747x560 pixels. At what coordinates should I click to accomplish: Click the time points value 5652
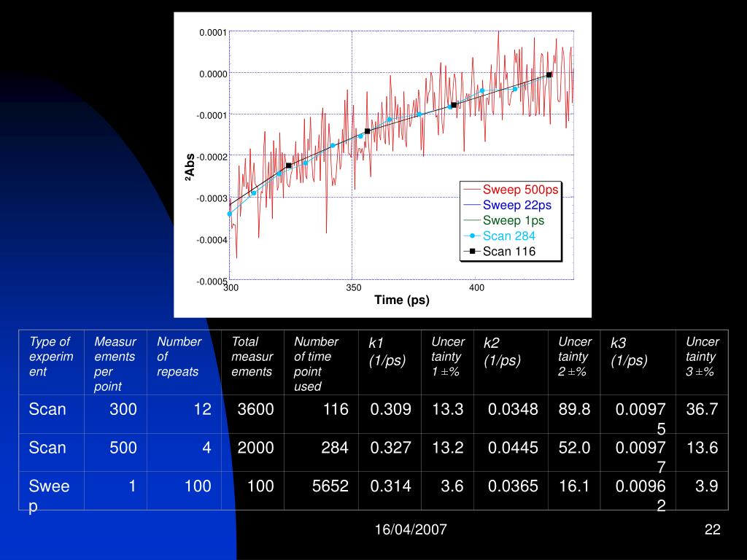pos(330,486)
